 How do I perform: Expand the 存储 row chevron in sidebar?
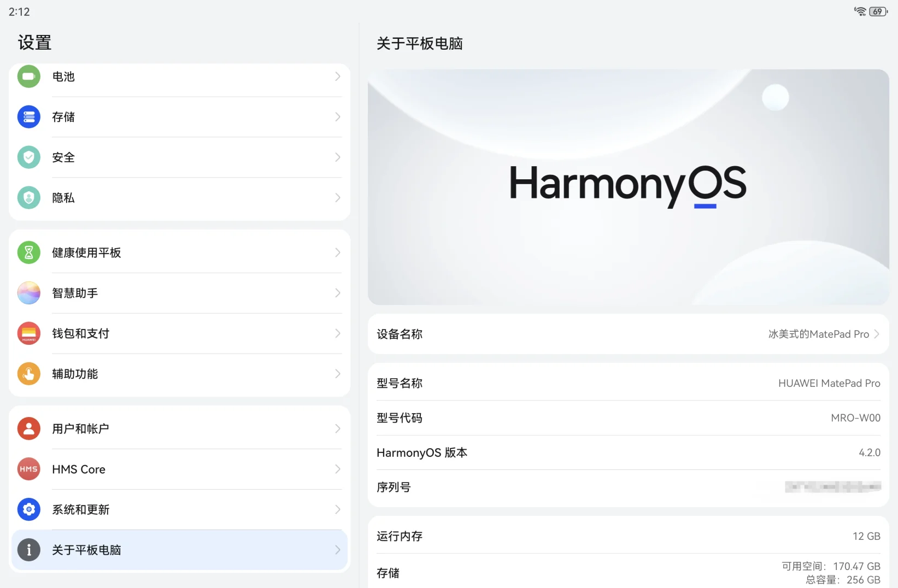click(338, 117)
